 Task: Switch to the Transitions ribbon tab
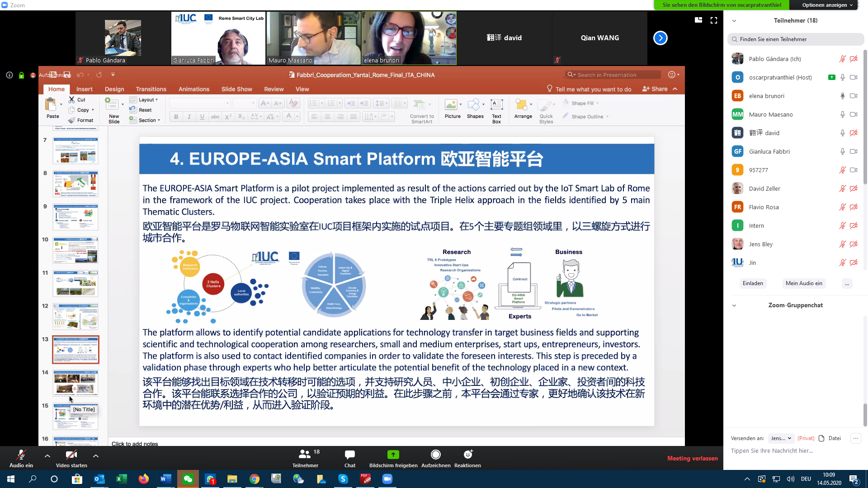coord(151,89)
